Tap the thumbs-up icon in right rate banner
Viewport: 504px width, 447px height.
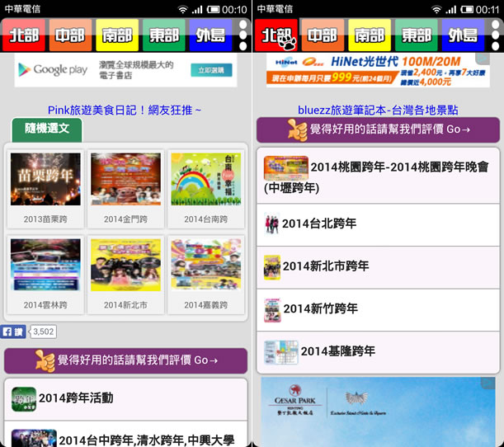297,130
